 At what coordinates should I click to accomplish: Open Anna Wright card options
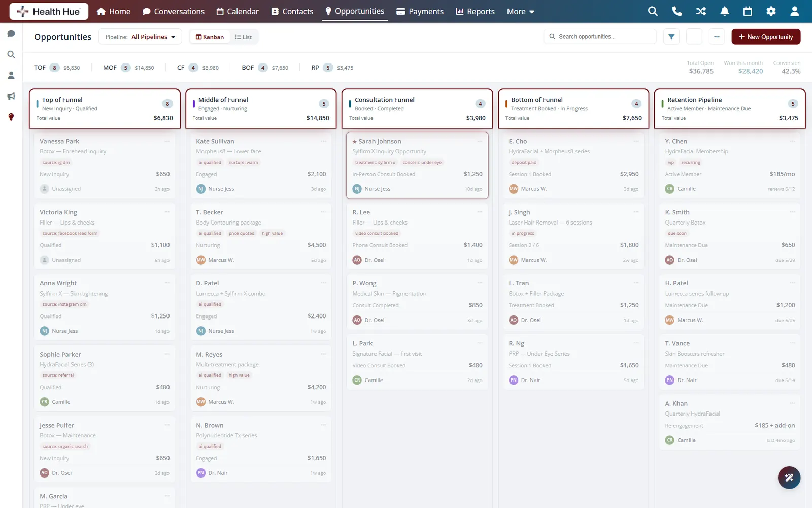tap(167, 283)
